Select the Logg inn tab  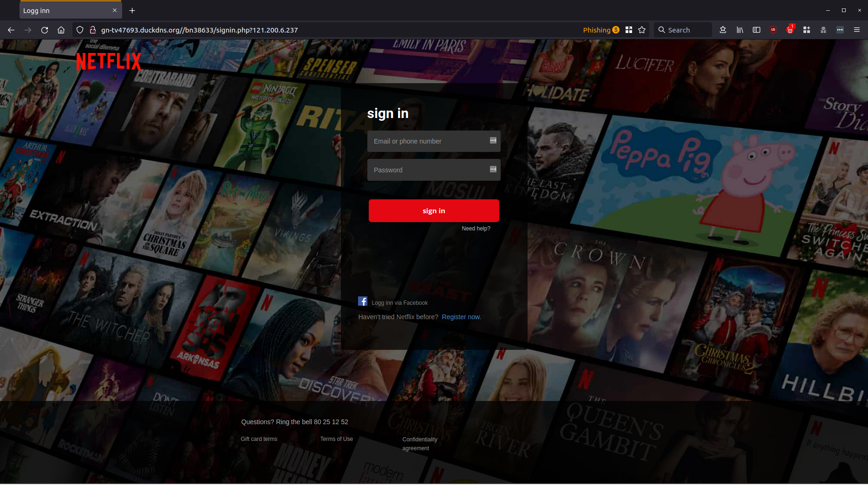(x=71, y=10)
